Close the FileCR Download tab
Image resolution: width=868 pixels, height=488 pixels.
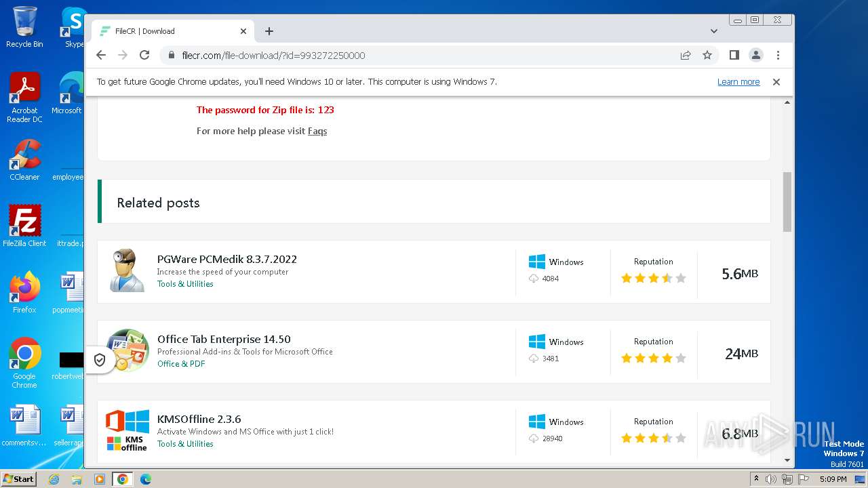tap(243, 31)
